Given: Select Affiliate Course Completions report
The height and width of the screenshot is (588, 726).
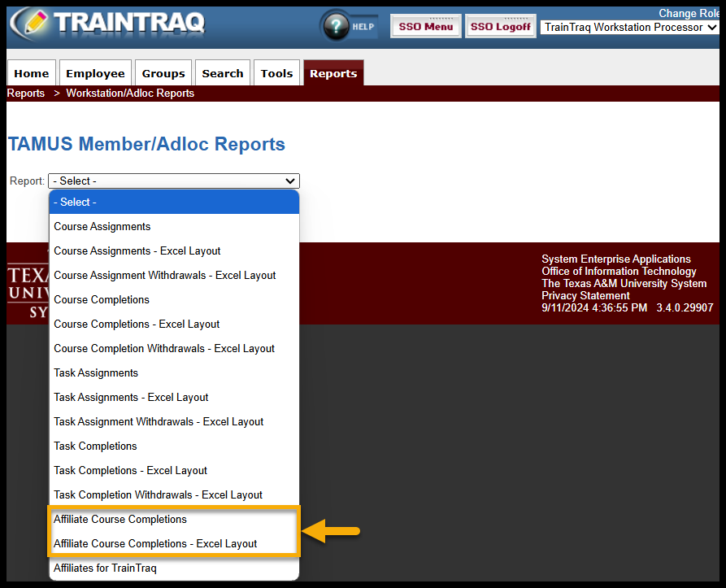Looking at the screenshot, I should point(174,520).
